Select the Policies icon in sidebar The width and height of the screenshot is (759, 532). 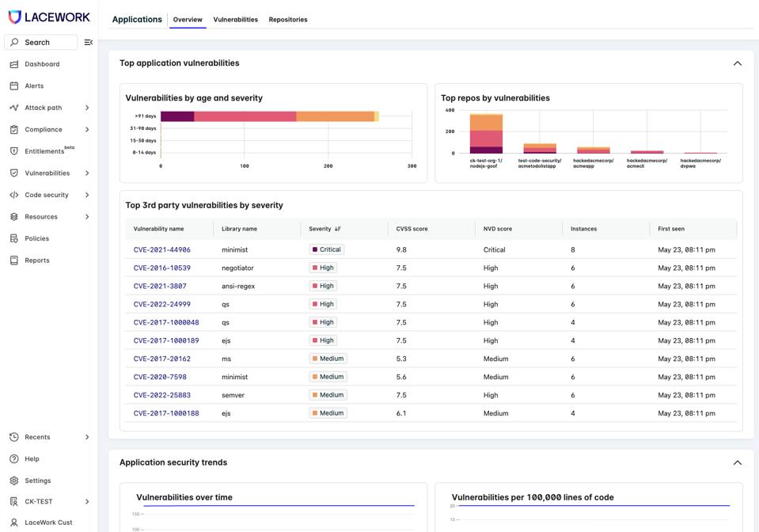point(14,238)
